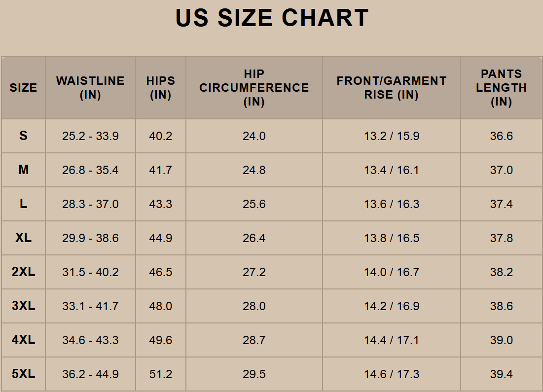The width and height of the screenshot is (543, 392).
Task: Click the hips value 51.2
Action: tap(161, 374)
